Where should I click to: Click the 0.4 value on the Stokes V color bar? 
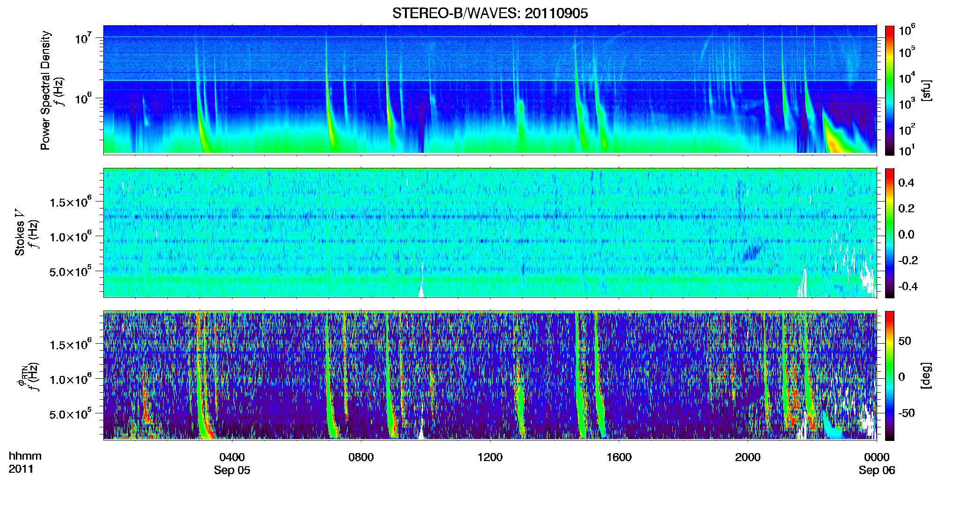(x=906, y=183)
